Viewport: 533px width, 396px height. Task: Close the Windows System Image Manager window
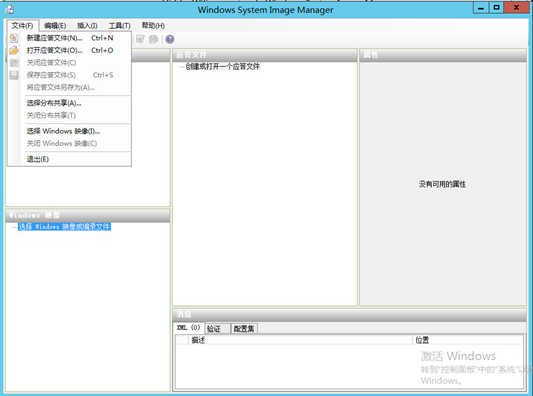[x=517, y=7]
